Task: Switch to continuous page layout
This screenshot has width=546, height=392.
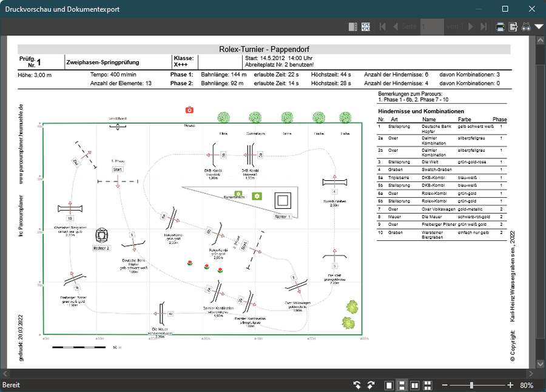Action: [402, 385]
